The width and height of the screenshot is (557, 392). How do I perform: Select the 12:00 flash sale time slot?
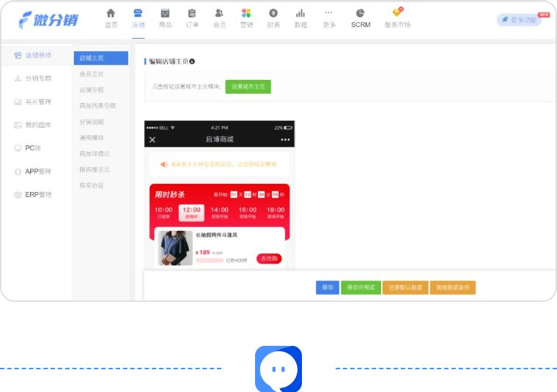pos(191,212)
